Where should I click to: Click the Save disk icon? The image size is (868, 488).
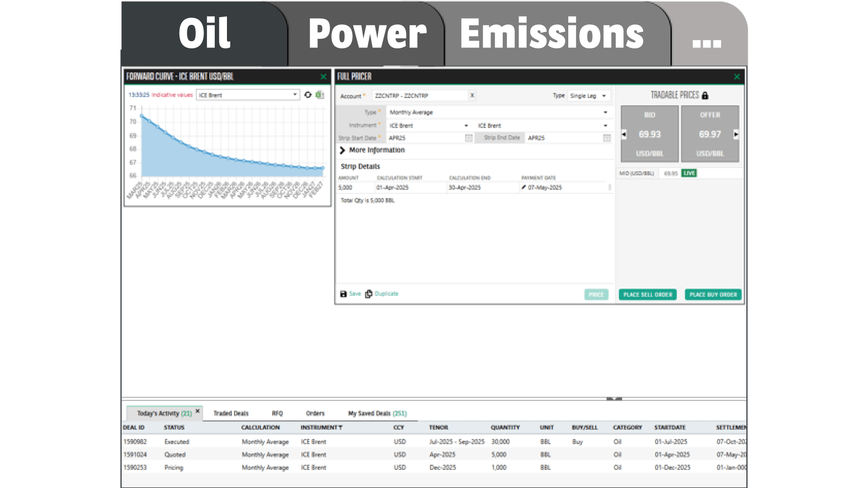[x=343, y=294]
